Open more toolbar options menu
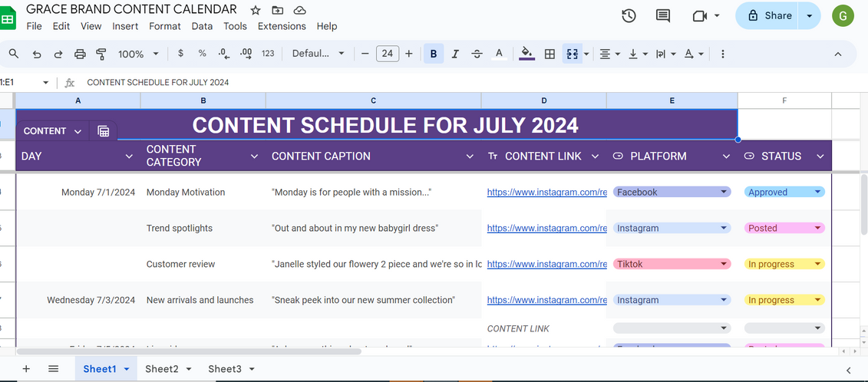868x382 pixels. 722,54
